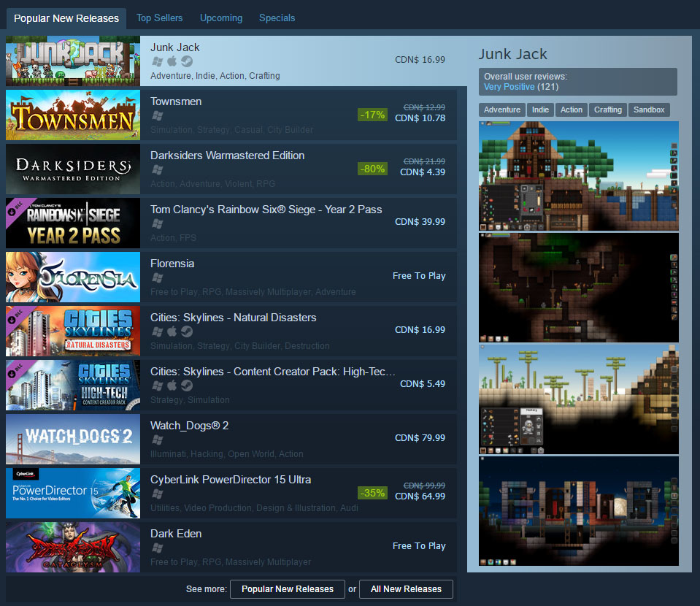The height and width of the screenshot is (606, 700).
Task: Click Junk Jack heading in preview panel
Action: 512,54
